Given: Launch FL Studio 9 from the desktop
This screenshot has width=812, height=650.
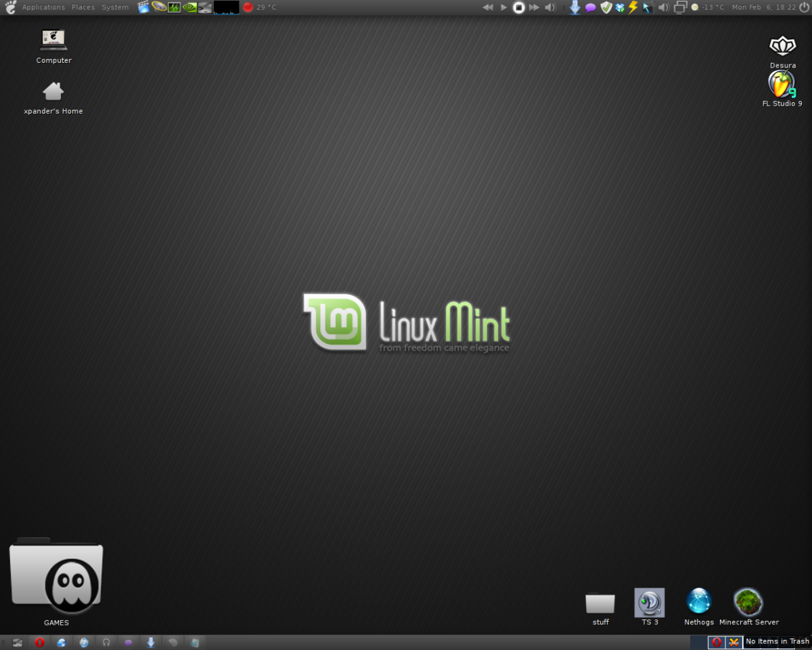Looking at the screenshot, I should 782,85.
